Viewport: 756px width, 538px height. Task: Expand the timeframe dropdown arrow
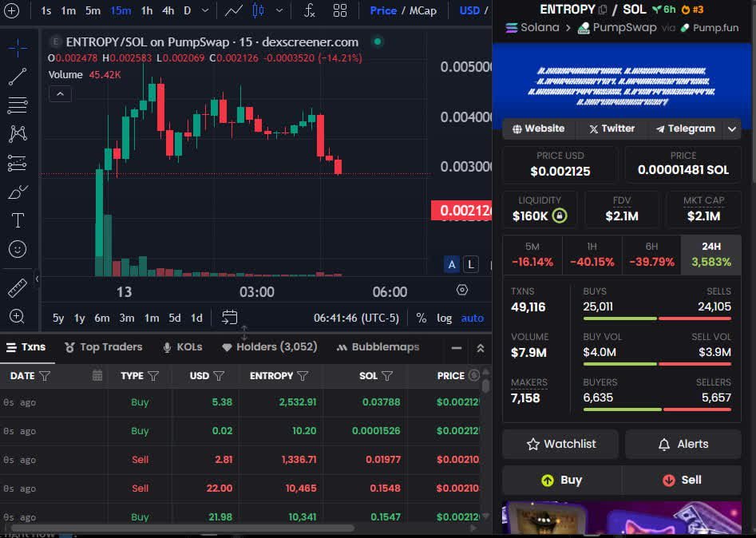point(205,10)
